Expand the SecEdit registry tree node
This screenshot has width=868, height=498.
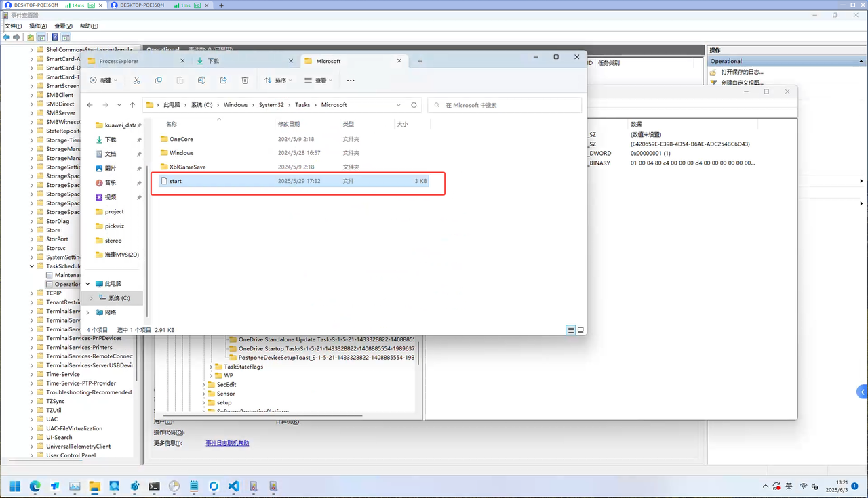pyautogui.click(x=203, y=385)
